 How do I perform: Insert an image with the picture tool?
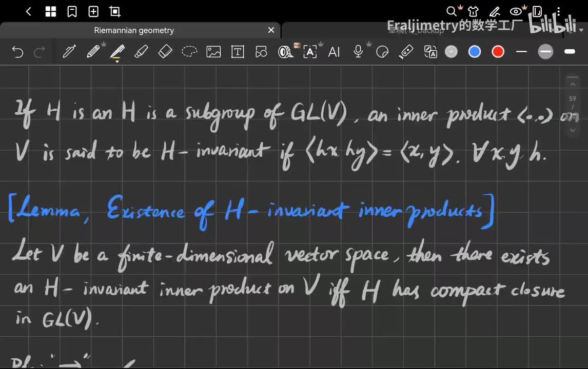tap(213, 52)
